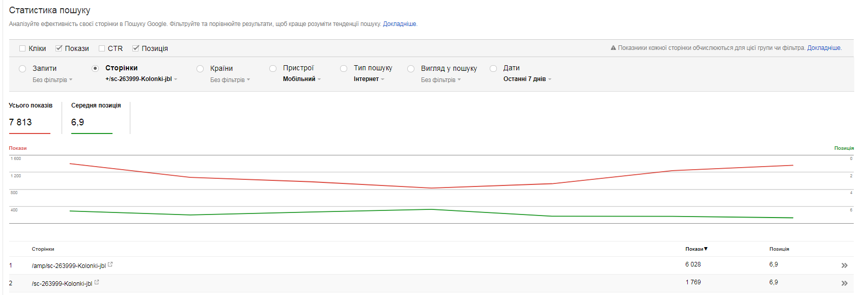
Task: Open /amp/sc-263999-Kolonki-jbl page link
Action: pos(69,266)
